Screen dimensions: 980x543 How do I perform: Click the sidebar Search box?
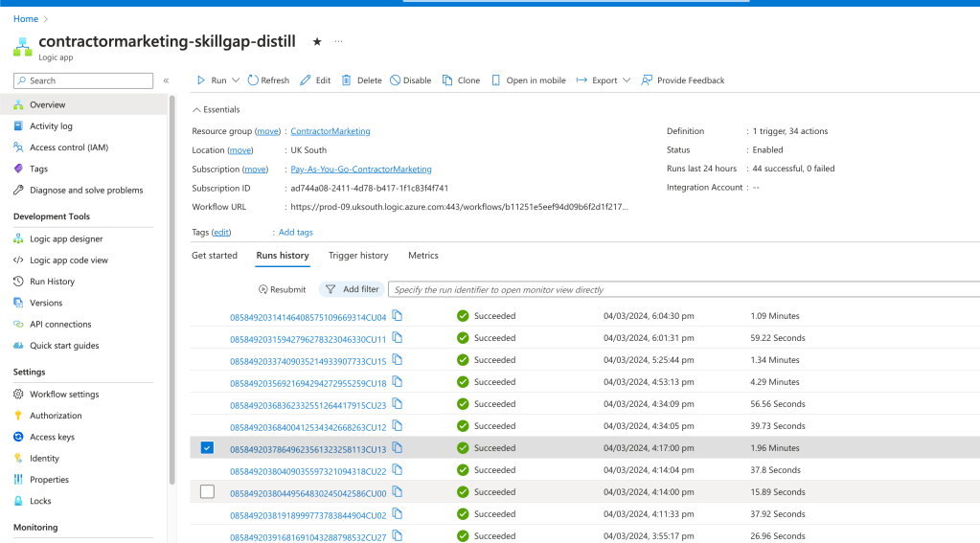point(83,80)
